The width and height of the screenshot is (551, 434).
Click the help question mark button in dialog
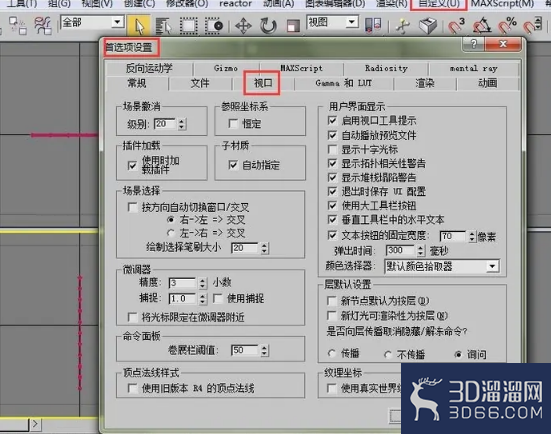473,44
